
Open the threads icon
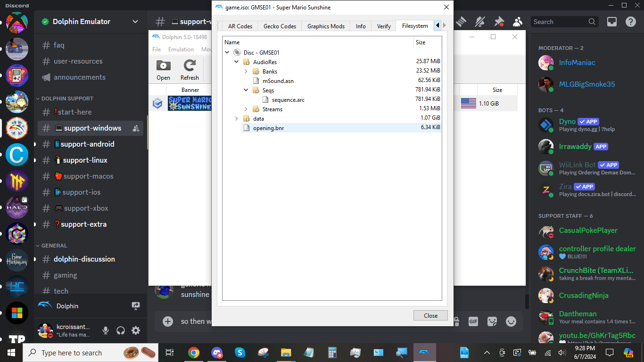pos(461,22)
